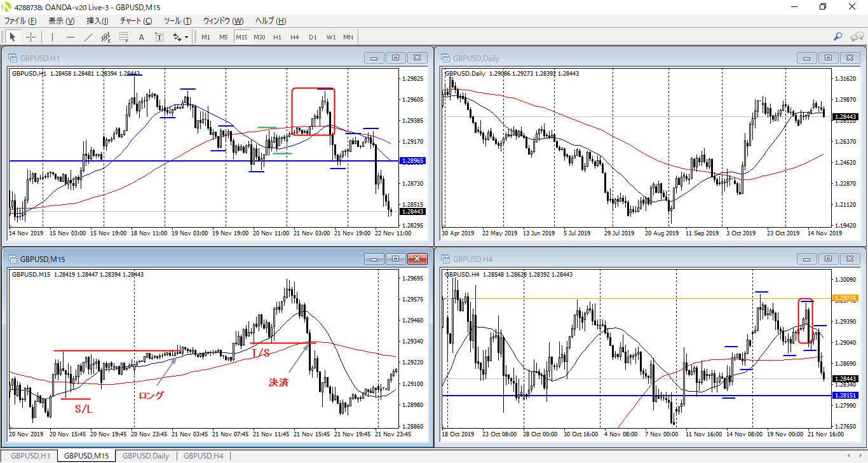The width and height of the screenshot is (868, 463).
Task: Activate the crosshair tool
Action: pyautogui.click(x=31, y=37)
